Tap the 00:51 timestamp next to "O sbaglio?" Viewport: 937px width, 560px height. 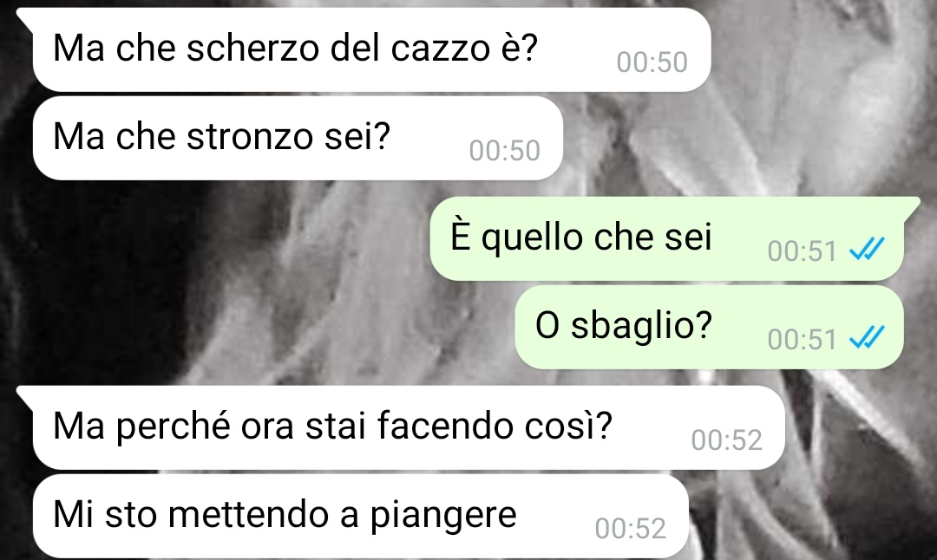pos(802,340)
